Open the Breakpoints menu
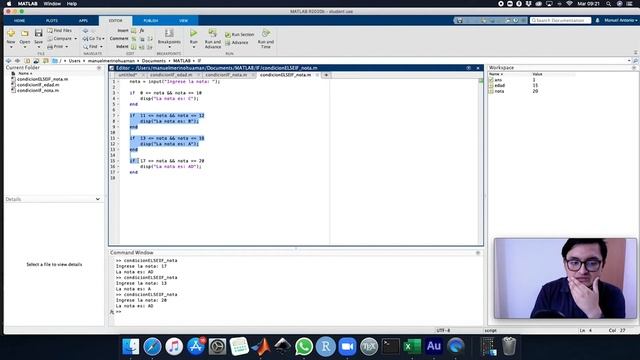Viewport: 640px width, 360px height. click(x=169, y=38)
